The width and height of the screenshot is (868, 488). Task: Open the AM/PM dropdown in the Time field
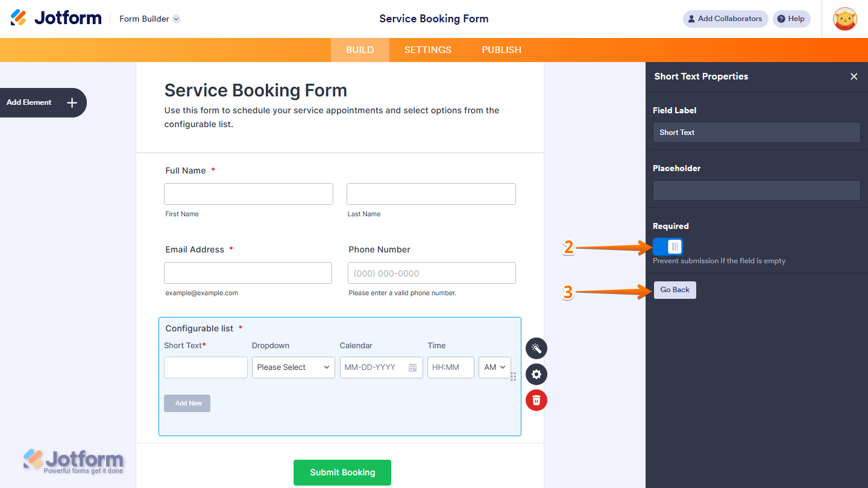(x=494, y=367)
